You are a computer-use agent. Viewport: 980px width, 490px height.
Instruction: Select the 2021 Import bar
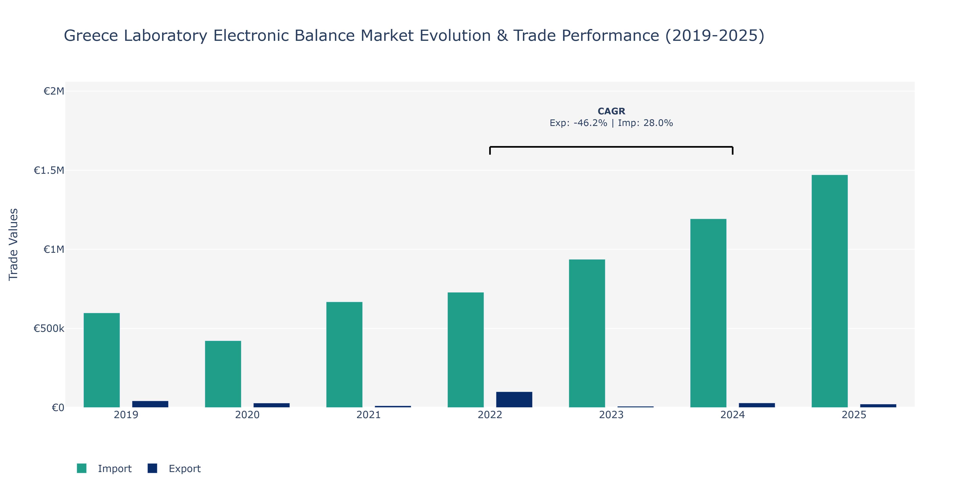(x=344, y=355)
